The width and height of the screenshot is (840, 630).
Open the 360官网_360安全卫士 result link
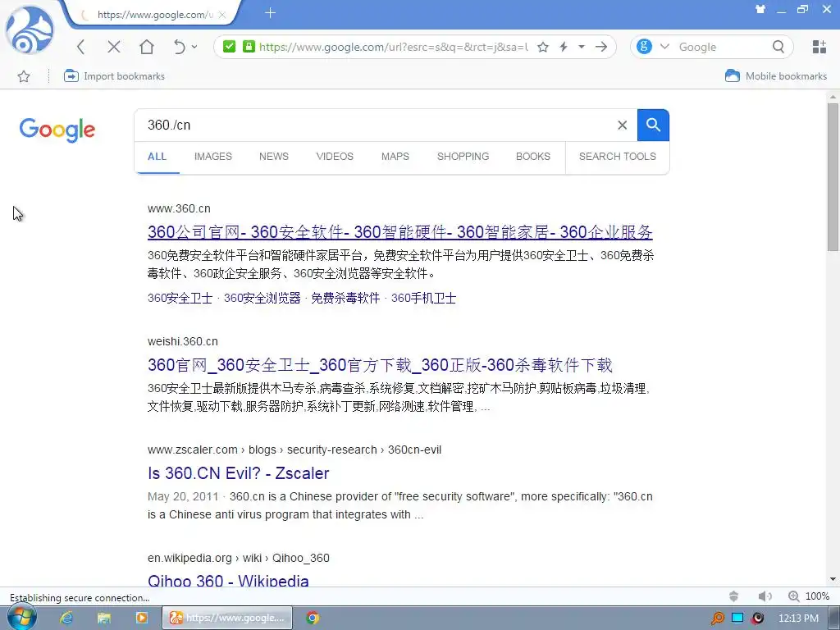tap(380, 365)
